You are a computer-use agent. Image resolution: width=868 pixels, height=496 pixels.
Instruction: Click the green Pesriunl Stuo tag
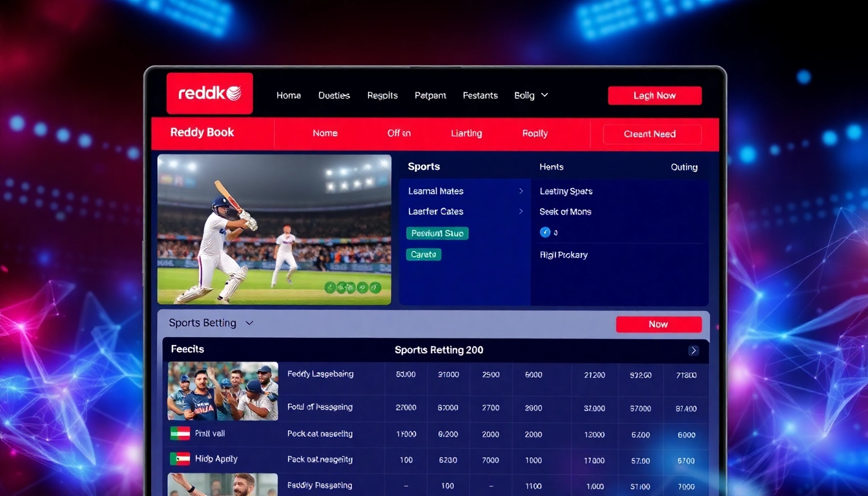coord(437,233)
